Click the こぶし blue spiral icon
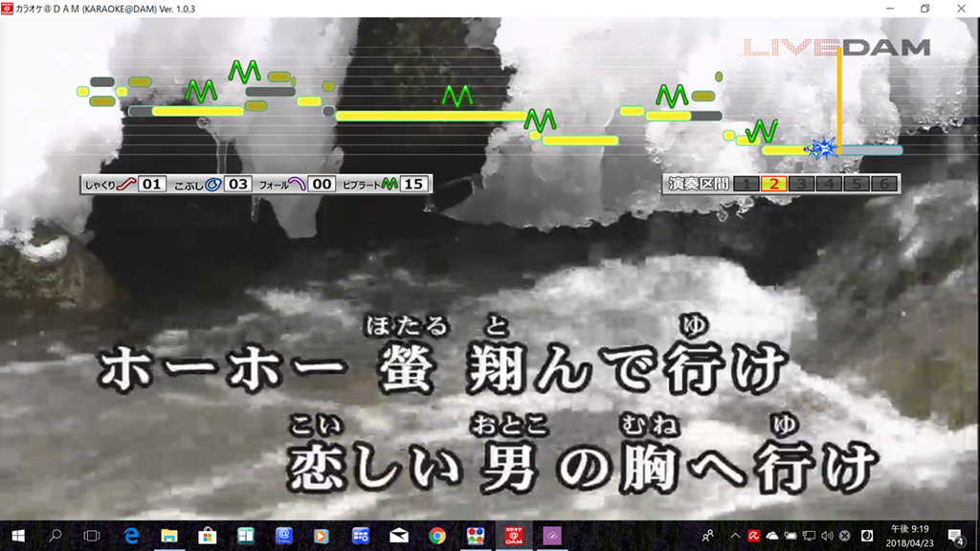 pos(213,185)
